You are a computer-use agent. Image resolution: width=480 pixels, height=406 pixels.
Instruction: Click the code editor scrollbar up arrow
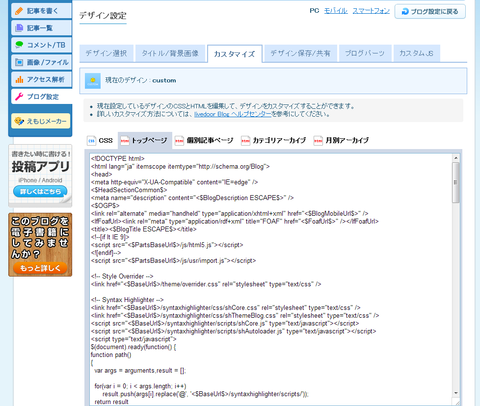[456, 158]
